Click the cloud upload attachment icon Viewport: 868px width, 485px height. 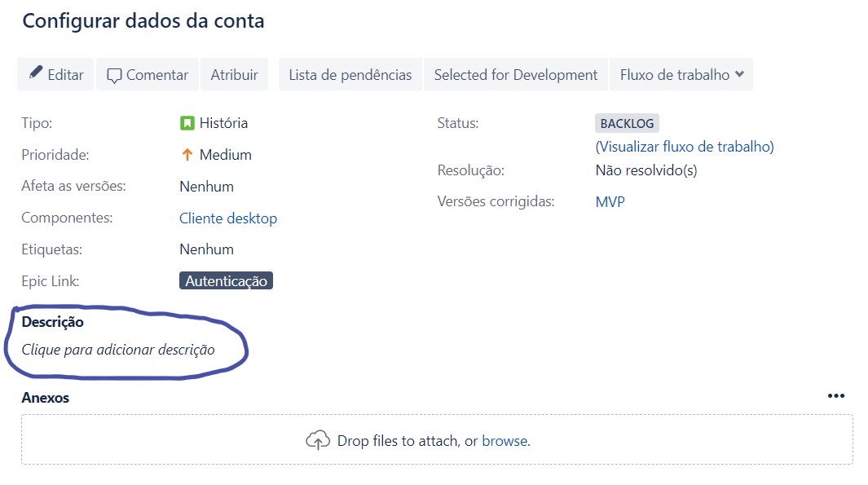coord(317,440)
